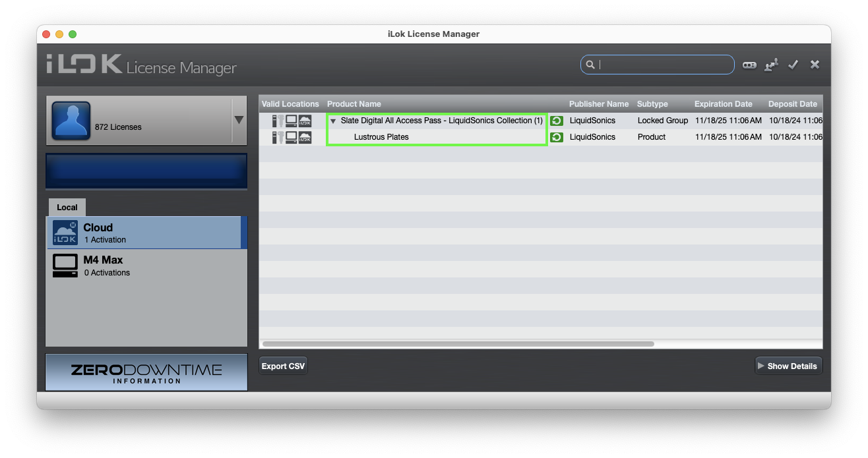Click expiration date in Slate Digital row
The height and width of the screenshot is (458, 868).
click(x=728, y=121)
